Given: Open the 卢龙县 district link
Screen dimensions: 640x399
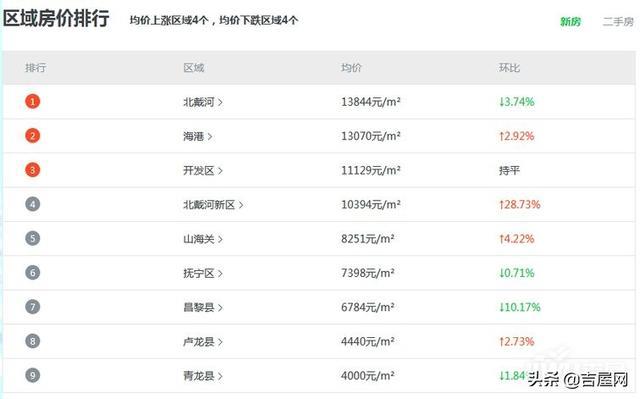Looking at the screenshot, I should [203, 341].
